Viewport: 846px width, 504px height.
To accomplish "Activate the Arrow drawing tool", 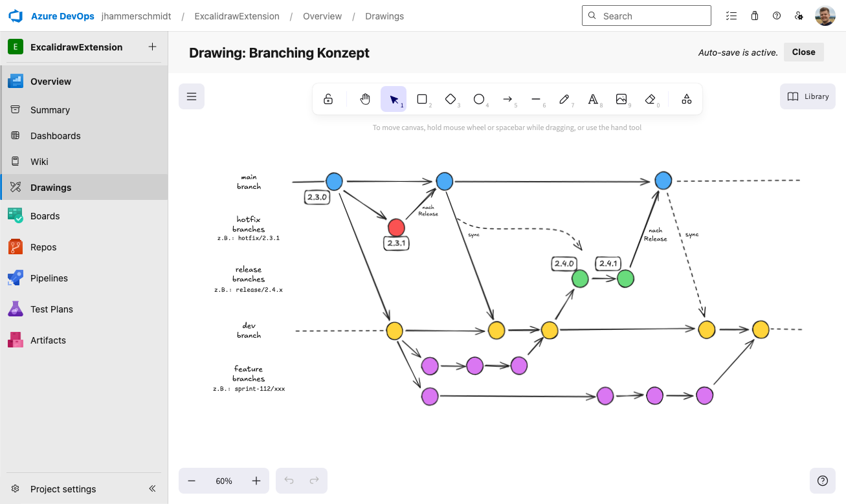I will [x=507, y=98].
